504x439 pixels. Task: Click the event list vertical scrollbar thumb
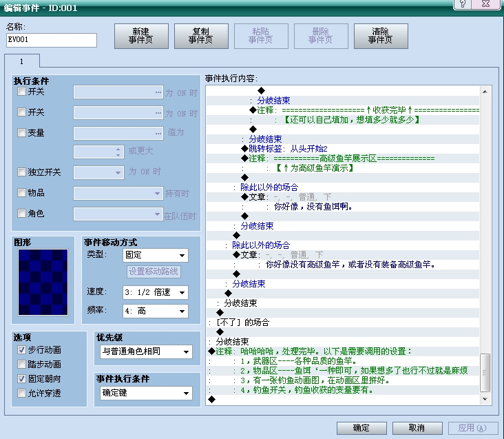click(485, 373)
